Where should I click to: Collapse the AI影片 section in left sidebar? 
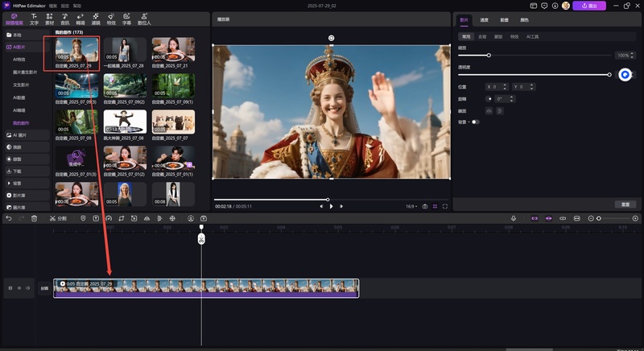pyautogui.click(x=27, y=47)
